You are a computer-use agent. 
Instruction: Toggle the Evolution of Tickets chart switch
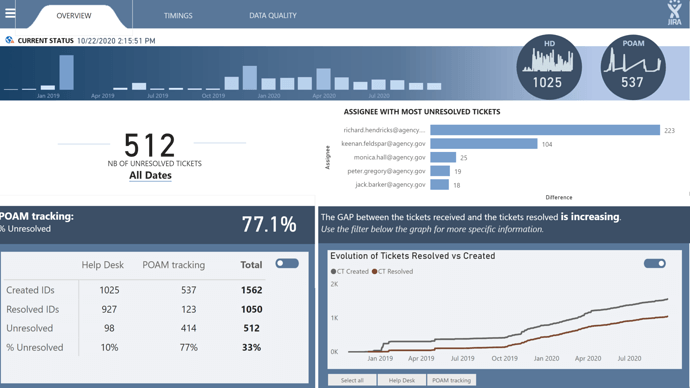[655, 264]
